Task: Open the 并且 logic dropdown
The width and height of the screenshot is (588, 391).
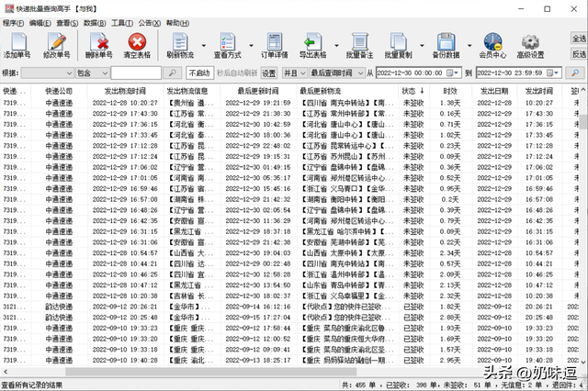Action: point(294,73)
